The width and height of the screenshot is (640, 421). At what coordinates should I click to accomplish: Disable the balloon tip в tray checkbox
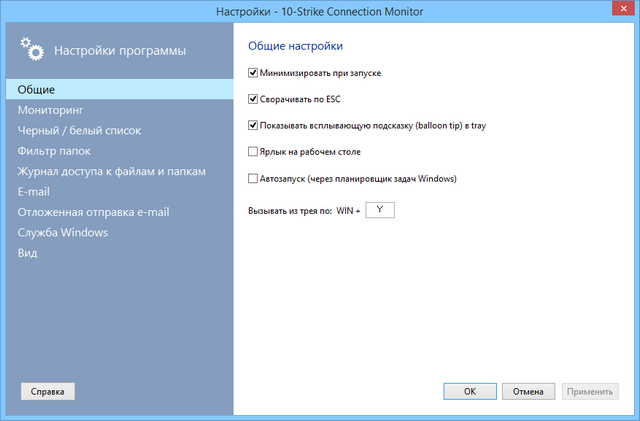252,126
